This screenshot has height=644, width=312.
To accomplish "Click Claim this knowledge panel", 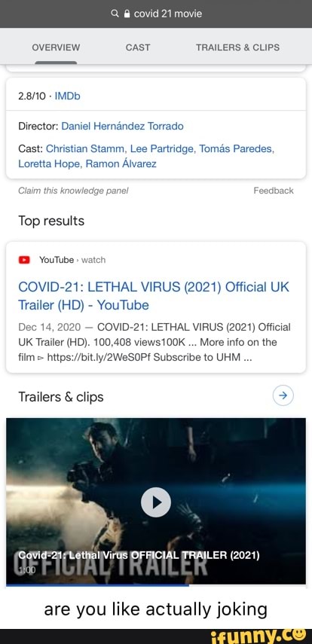I will (73, 191).
